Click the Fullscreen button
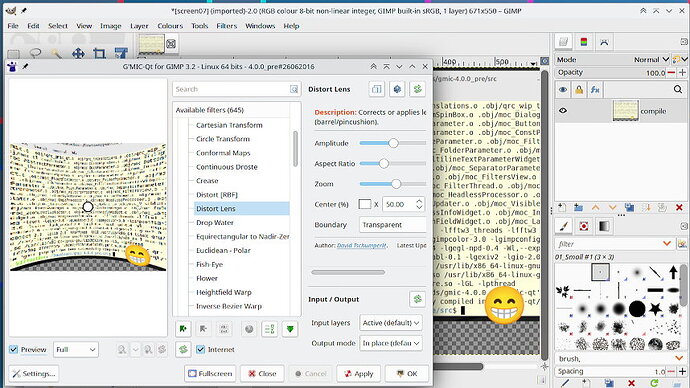Viewport: 690px width, 388px height. coord(210,373)
